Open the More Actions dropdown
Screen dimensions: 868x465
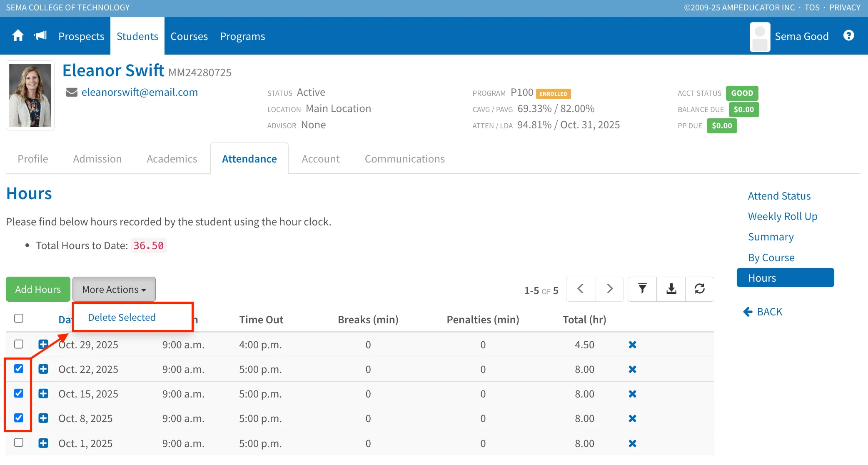114,289
